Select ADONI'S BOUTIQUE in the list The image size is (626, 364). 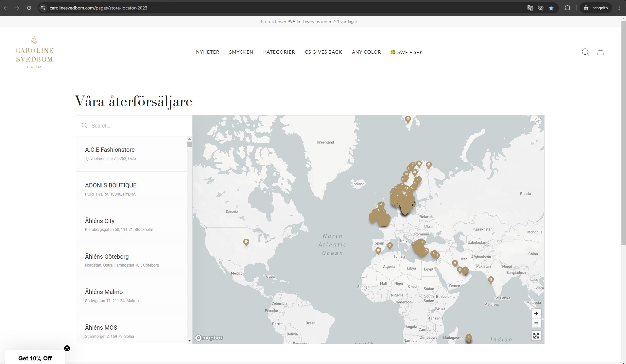[131, 189]
